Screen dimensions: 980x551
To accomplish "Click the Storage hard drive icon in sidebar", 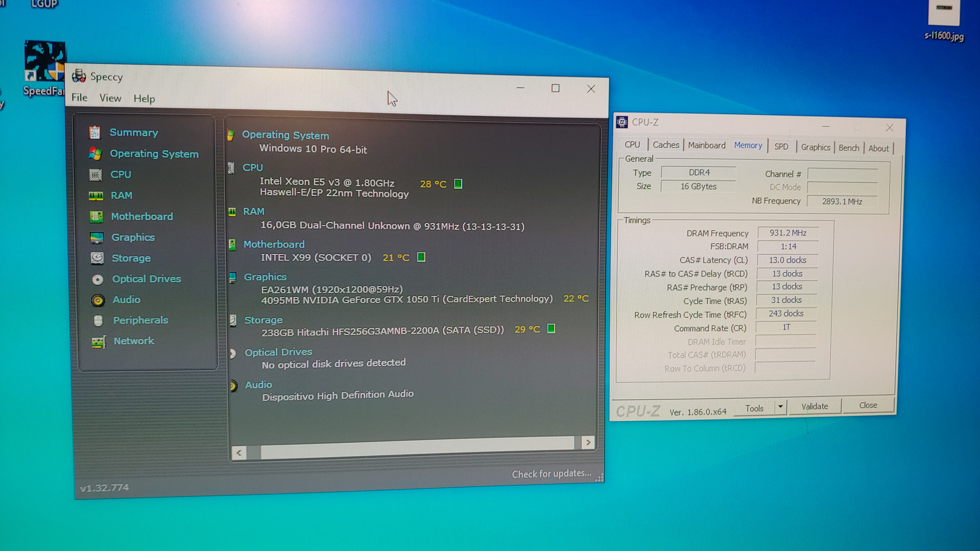I will tap(97, 258).
